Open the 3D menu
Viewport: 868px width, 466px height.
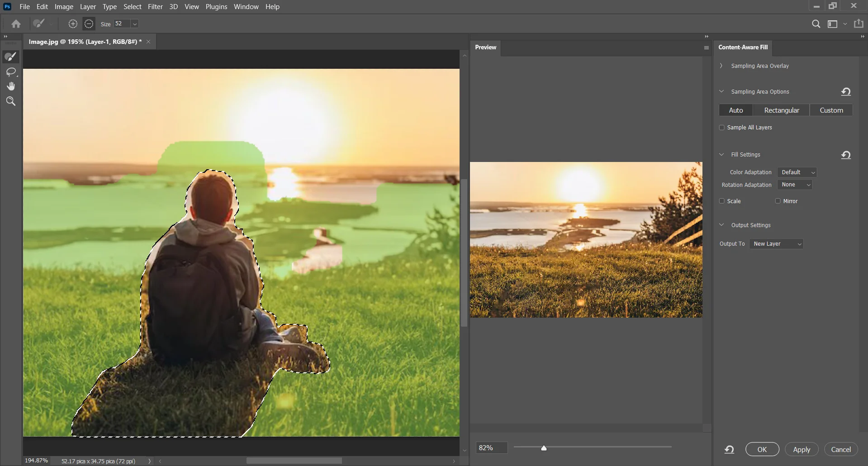tap(173, 7)
